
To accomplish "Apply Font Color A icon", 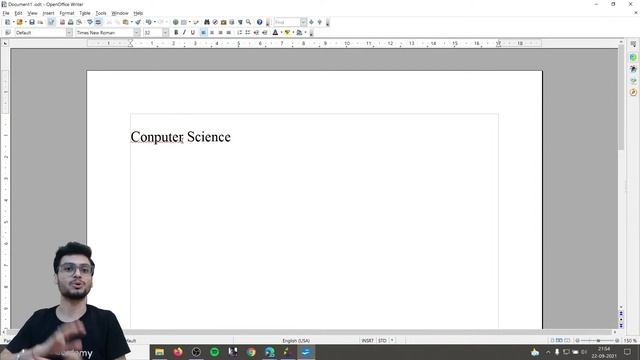I will (x=276, y=33).
